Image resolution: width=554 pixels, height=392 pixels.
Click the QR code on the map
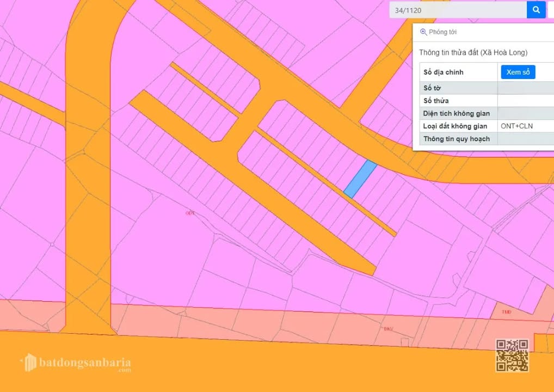512,355
